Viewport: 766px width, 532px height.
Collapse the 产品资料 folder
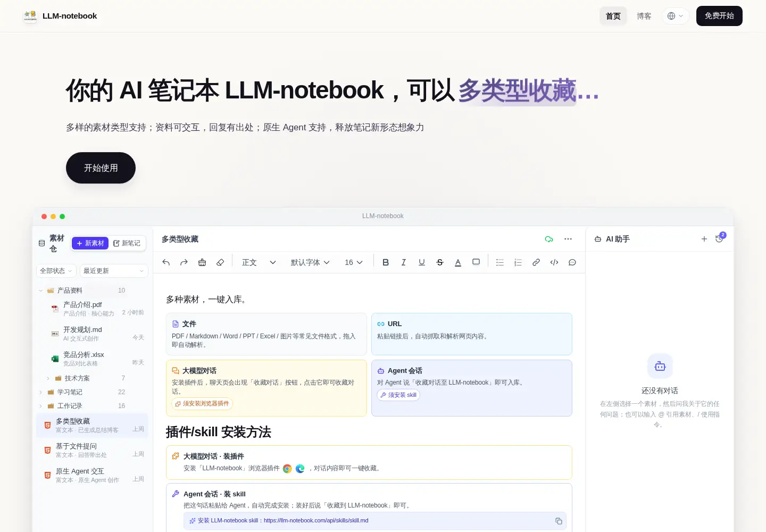(41, 290)
